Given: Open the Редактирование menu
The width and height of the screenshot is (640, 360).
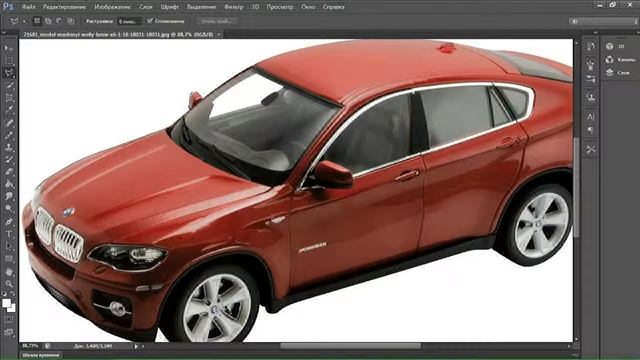Looking at the screenshot, I should click(x=64, y=7).
